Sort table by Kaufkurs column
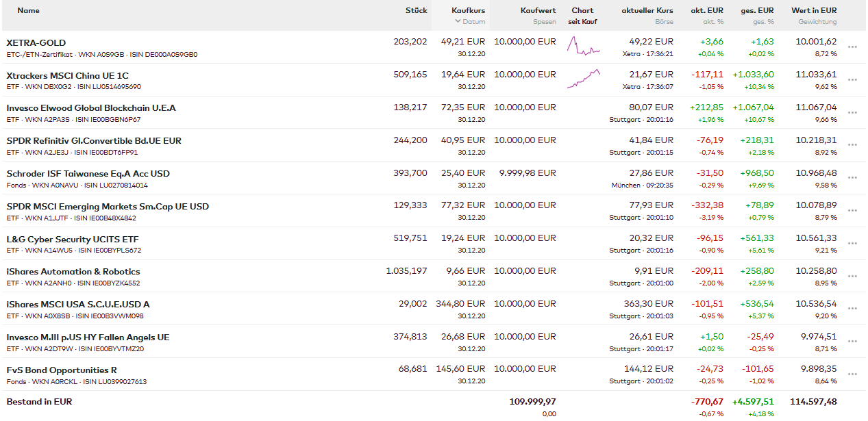This screenshot has width=868, height=421. click(x=468, y=10)
